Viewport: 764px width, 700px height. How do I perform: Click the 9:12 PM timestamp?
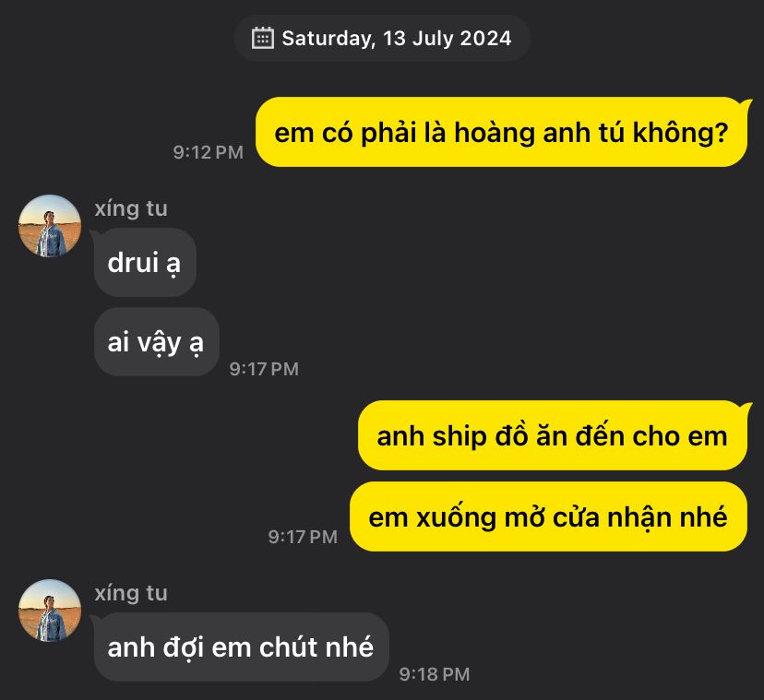(208, 152)
